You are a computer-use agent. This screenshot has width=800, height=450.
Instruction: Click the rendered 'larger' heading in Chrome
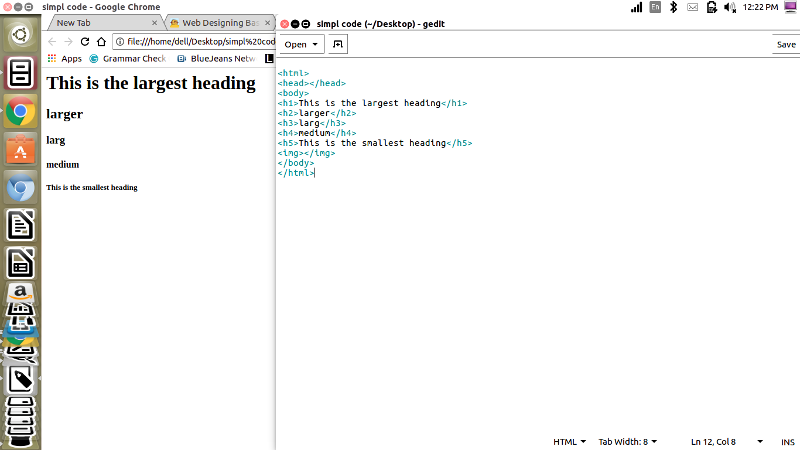[x=64, y=114]
